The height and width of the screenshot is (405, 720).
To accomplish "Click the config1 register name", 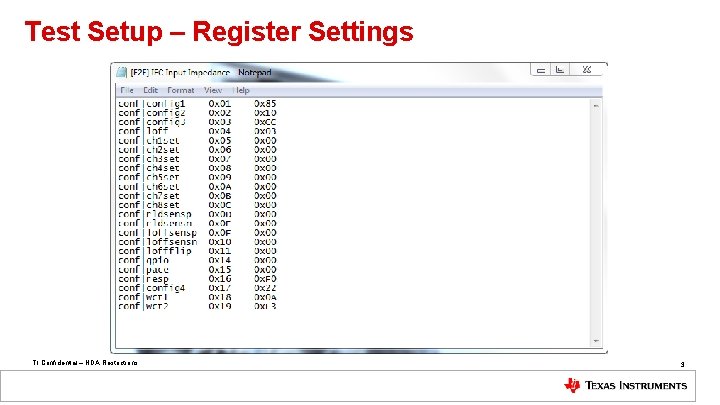I will [x=165, y=104].
